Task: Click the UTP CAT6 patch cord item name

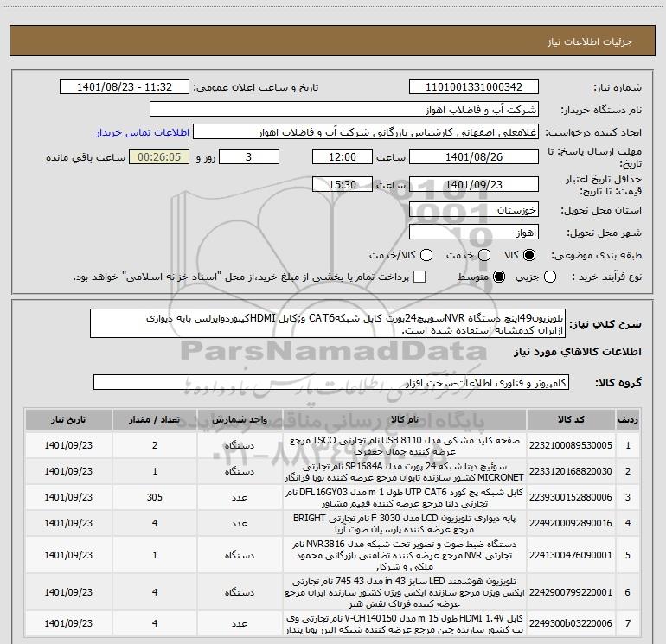Action: pyautogui.click(x=405, y=498)
